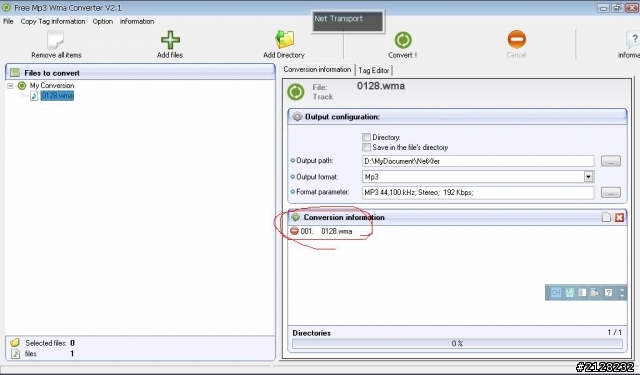Select the My Conversion tree label
The image size is (640, 375).
(52, 85)
